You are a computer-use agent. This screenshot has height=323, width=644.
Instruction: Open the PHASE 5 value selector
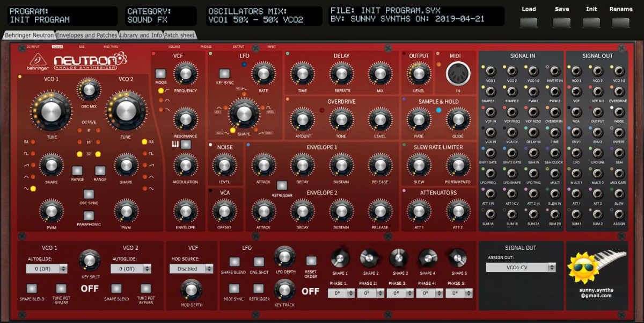pos(459,293)
